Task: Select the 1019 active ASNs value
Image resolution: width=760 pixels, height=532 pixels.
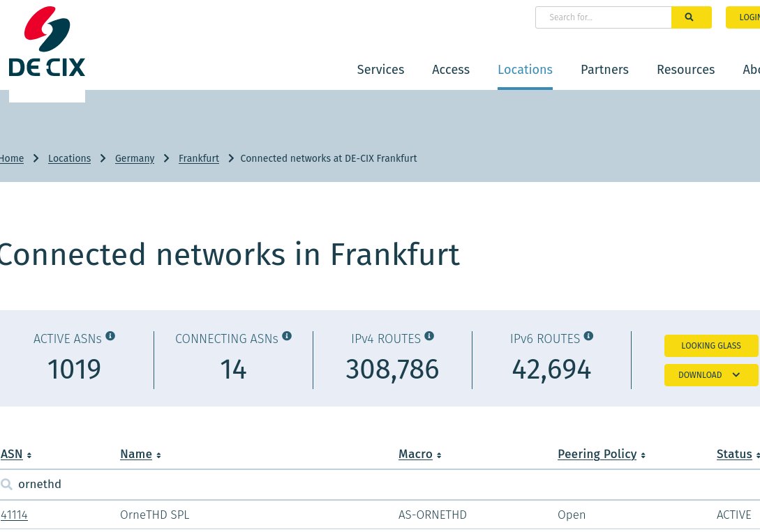Action: pyautogui.click(x=74, y=370)
